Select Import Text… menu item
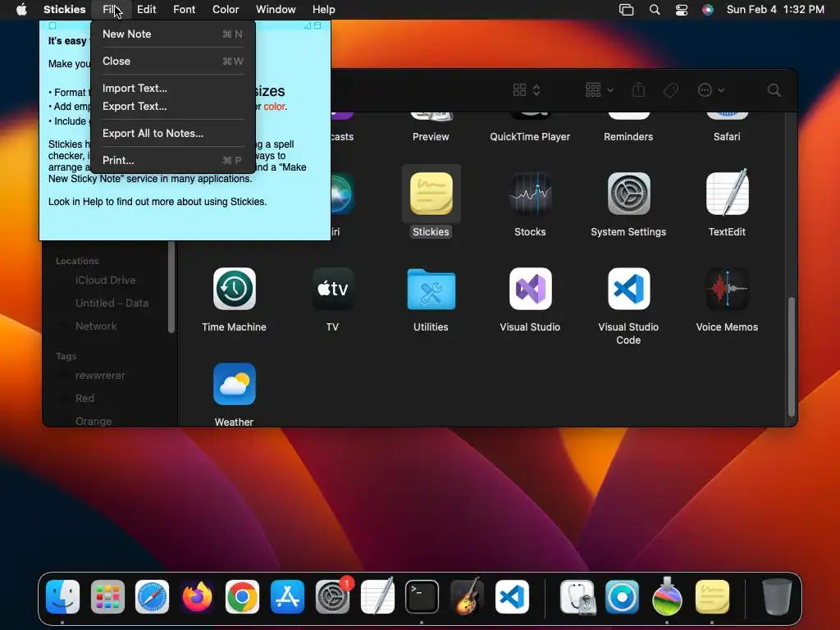840x630 pixels. point(172,88)
